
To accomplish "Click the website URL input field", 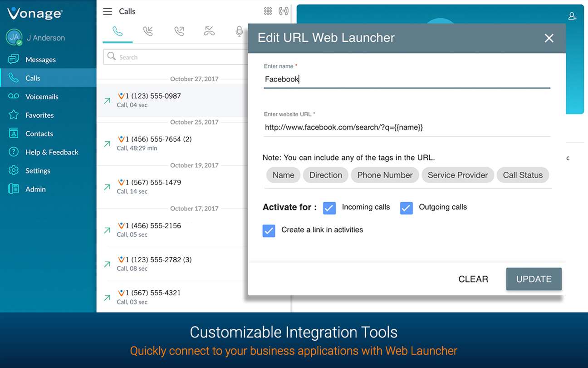I will 407,127.
